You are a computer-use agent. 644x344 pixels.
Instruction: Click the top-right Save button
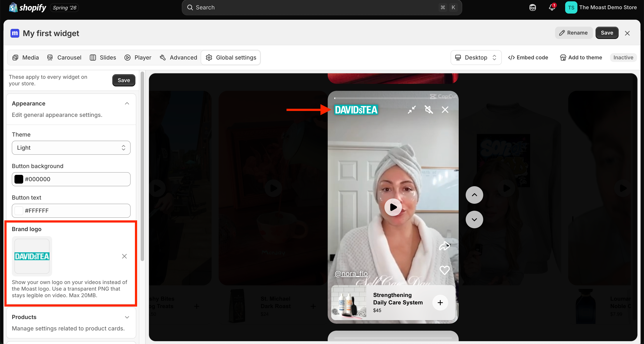coord(607,33)
